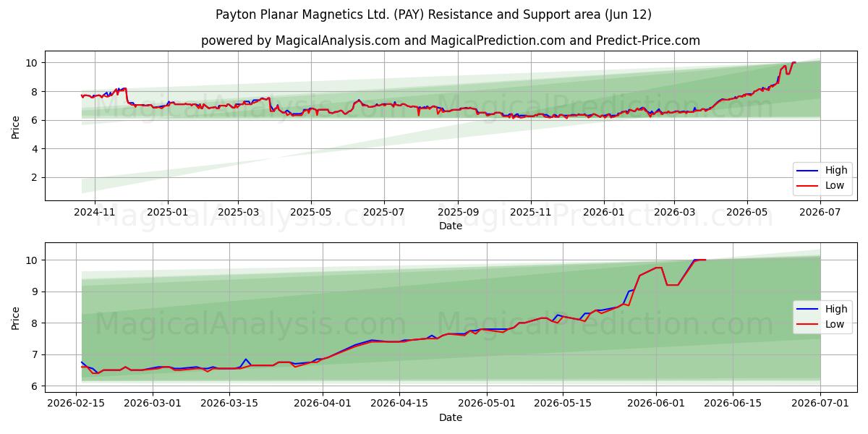
Task: Click the 2026-07-01 label on bottom chart
Action: point(820,404)
